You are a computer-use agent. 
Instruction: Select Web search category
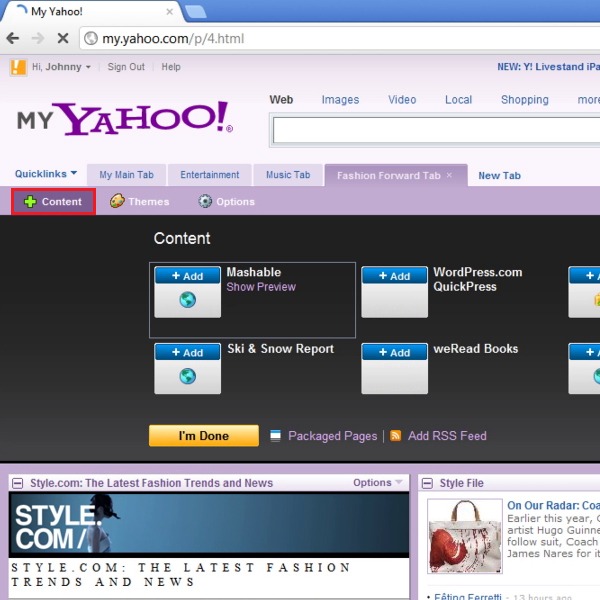point(281,100)
